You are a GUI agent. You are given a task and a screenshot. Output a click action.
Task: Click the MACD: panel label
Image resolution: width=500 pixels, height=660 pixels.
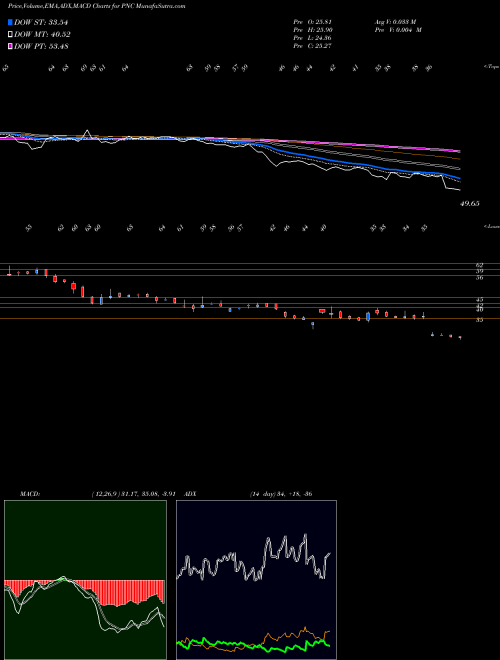(x=29, y=494)
